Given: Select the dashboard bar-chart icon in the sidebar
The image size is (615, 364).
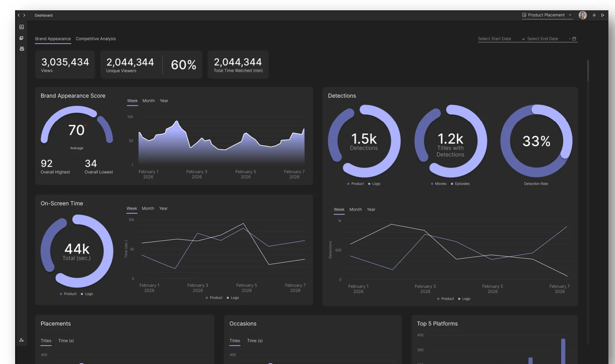Looking at the screenshot, I should click(22, 27).
